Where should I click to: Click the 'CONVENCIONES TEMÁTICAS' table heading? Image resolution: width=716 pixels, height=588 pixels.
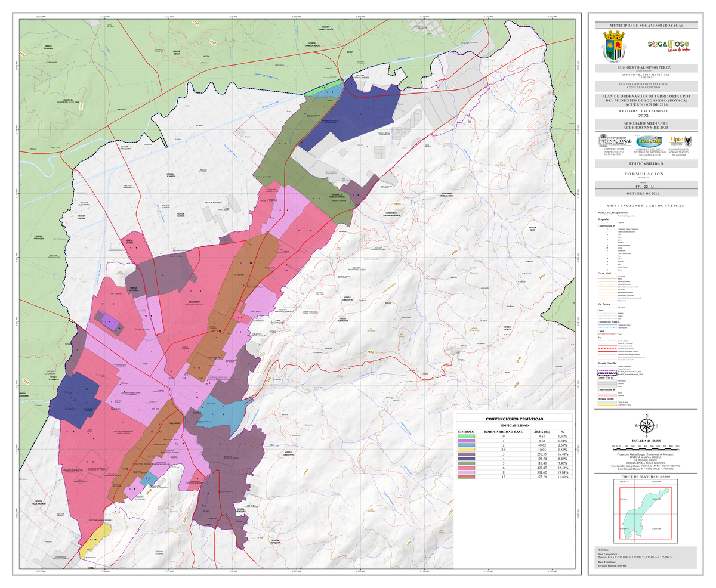coord(513,419)
